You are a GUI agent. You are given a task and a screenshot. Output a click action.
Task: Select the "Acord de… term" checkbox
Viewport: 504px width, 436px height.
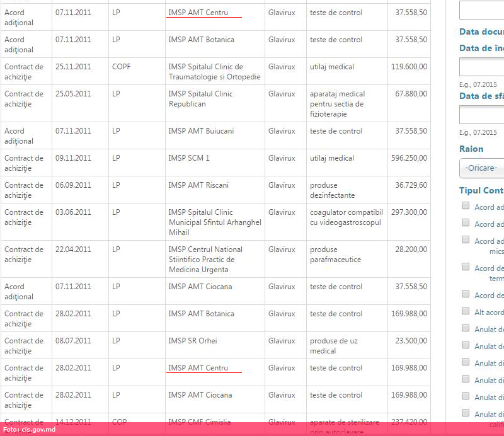coord(466,267)
